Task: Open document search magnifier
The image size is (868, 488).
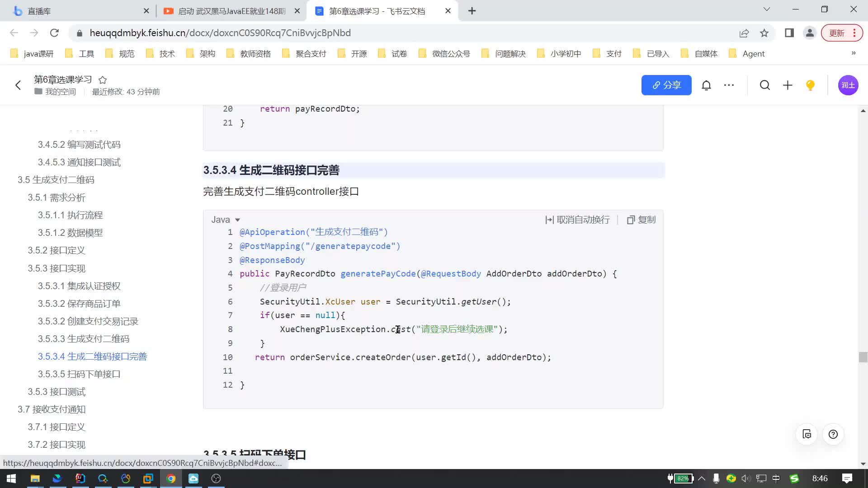Action: (x=765, y=85)
